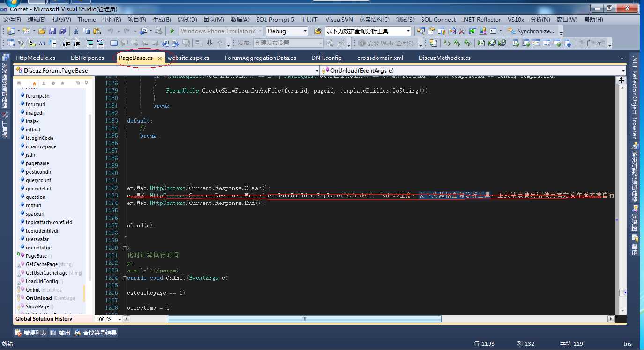This screenshot has width=644, height=350.
Task: Open the 输出 output panel
Action: point(60,333)
